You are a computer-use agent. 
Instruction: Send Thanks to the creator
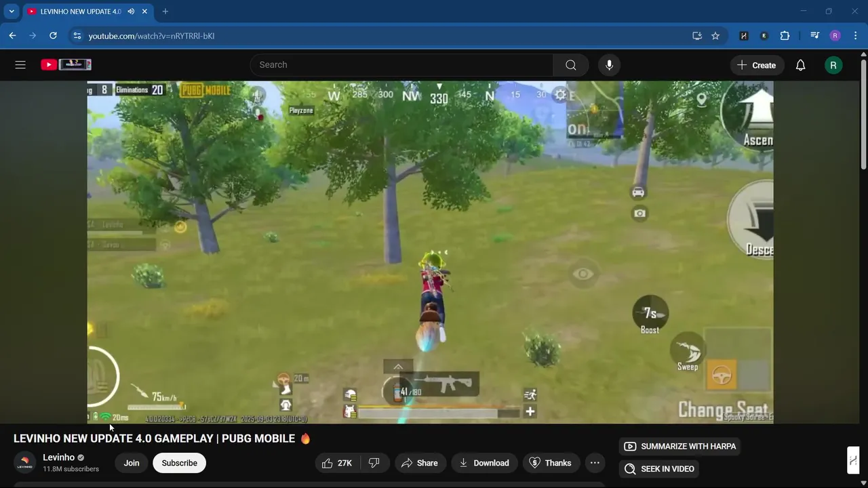[x=550, y=463]
